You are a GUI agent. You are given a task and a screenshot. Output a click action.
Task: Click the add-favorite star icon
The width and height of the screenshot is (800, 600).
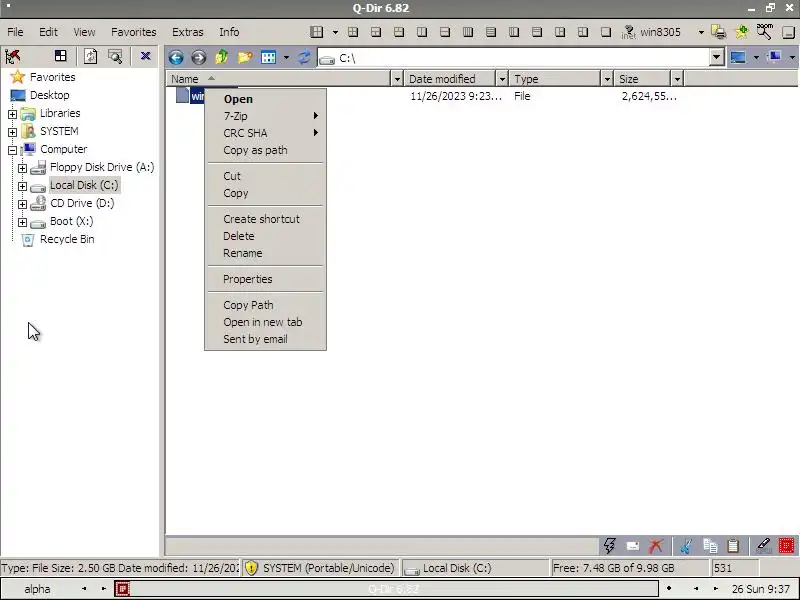(741, 32)
